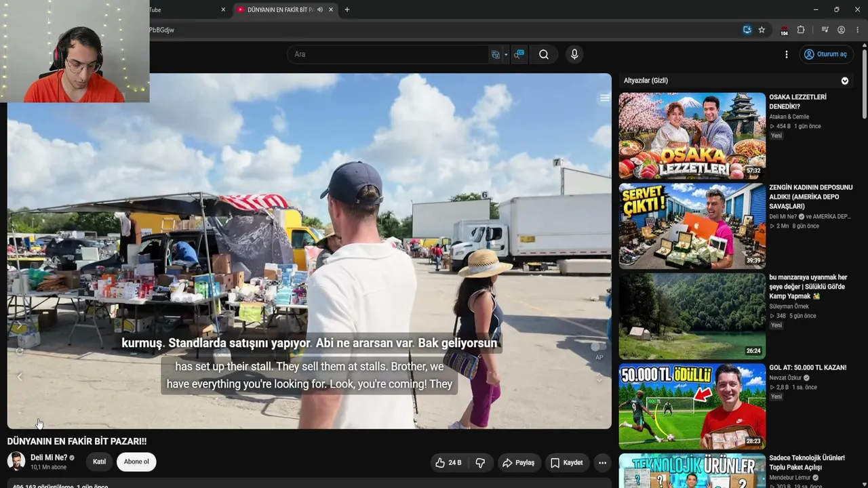Collapse the Altyazılar (Gizli) panel chevron
The image size is (868, 488).
point(845,81)
